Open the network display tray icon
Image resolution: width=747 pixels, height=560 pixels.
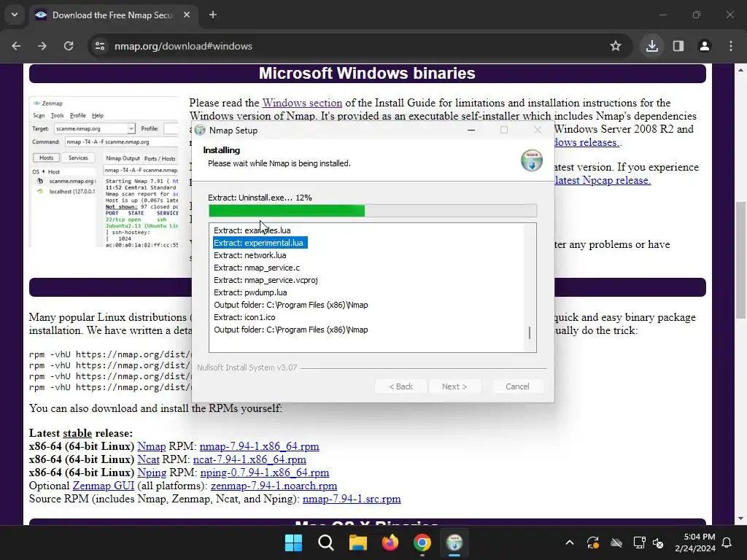(x=639, y=542)
